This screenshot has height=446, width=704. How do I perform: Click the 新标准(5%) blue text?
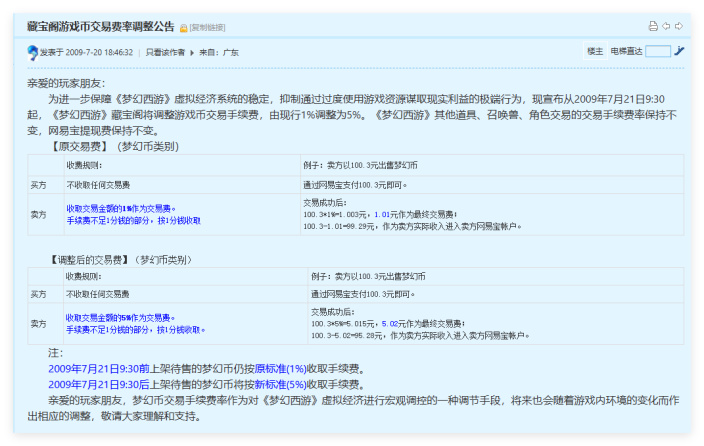pos(281,384)
